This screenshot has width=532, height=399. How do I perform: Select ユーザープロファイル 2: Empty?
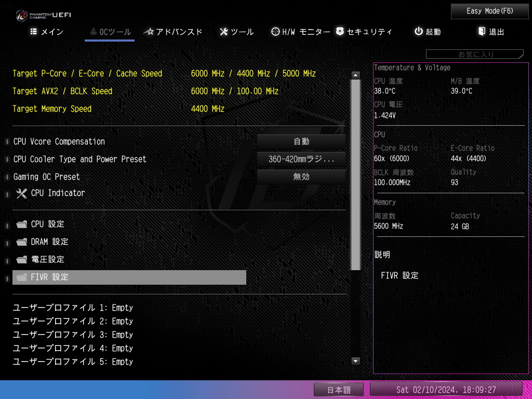click(x=73, y=321)
